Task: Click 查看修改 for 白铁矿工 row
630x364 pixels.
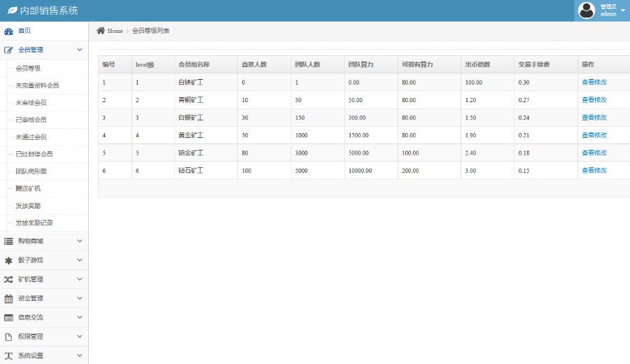Action: 594,83
